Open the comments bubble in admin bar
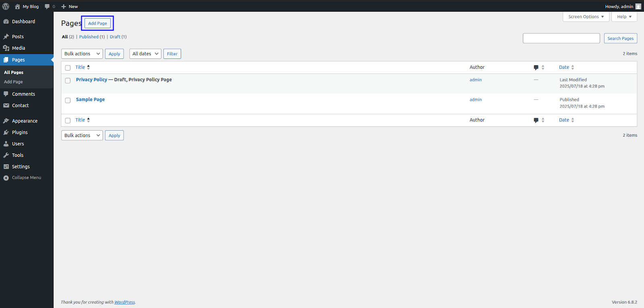This screenshot has width=644, height=308. [50, 6]
